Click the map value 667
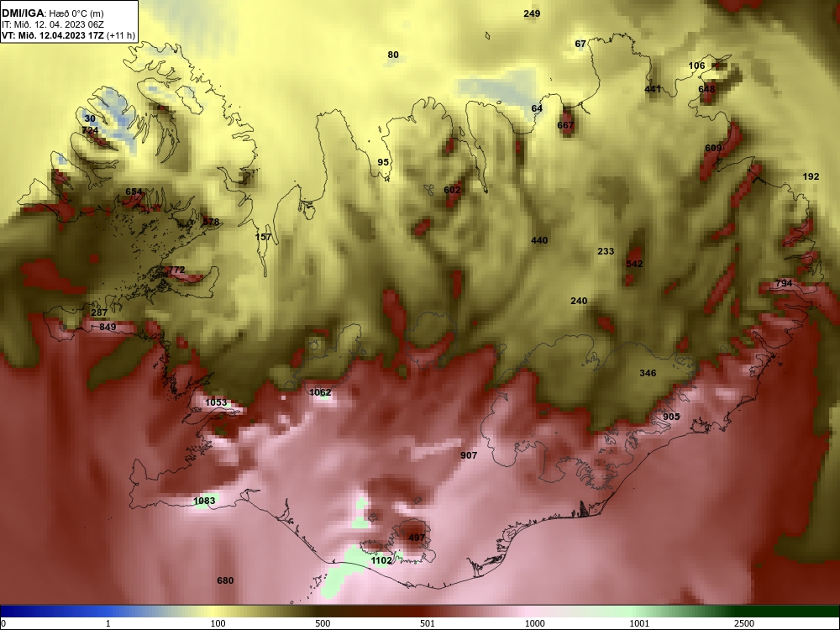840x630 pixels. point(565,125)
